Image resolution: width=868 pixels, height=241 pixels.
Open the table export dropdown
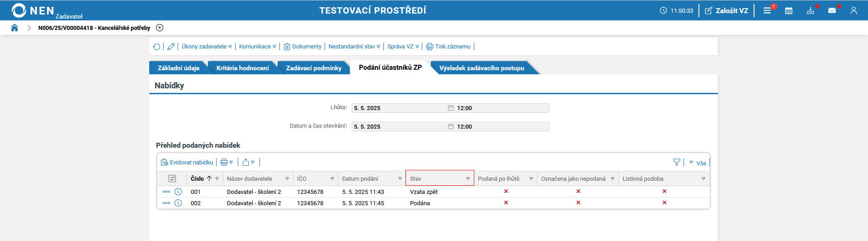click(x=249, y=162)
